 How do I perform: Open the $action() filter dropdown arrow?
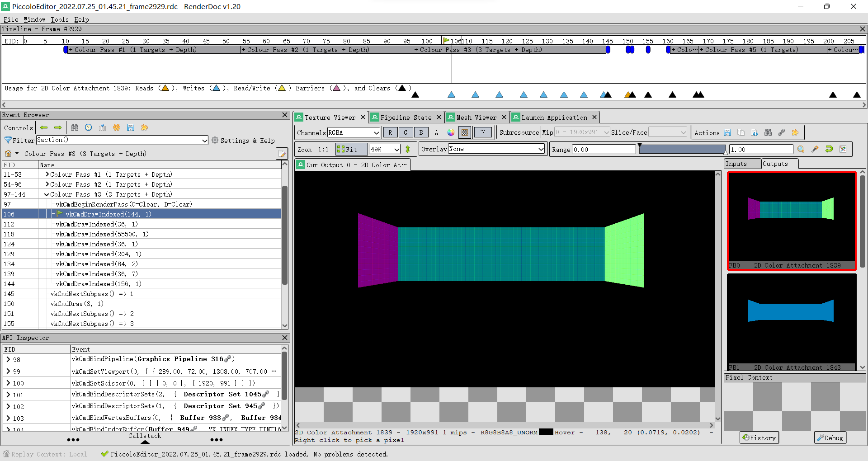[x=205, y=141]
